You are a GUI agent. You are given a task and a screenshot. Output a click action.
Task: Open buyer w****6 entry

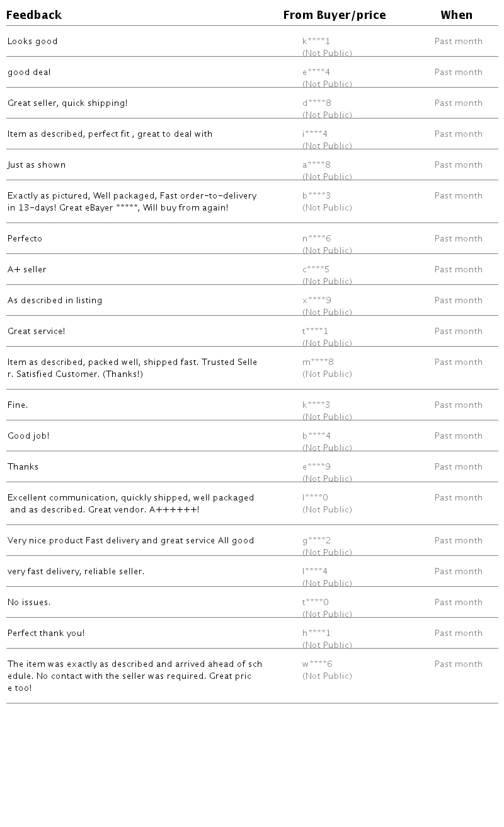[x=318, y=664]
